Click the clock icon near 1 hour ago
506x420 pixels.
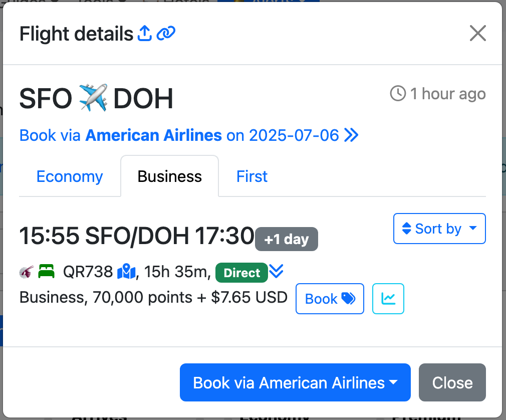[398, 94]
